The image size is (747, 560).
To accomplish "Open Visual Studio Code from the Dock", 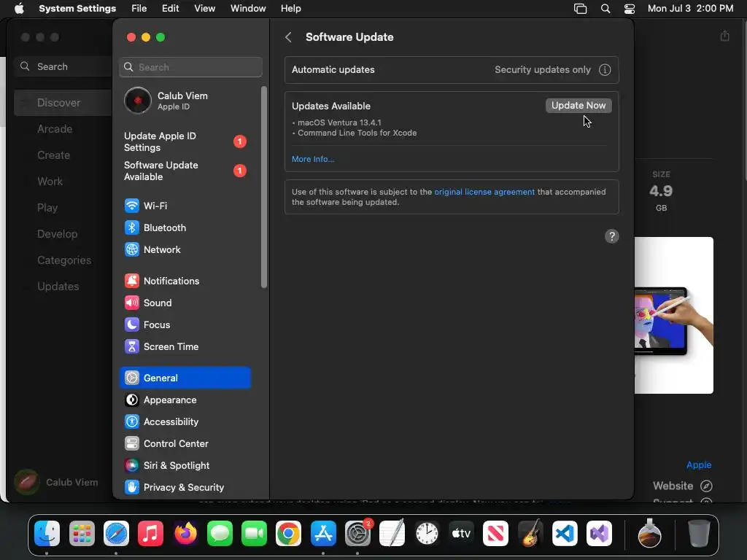I will (x=565, y=533).
